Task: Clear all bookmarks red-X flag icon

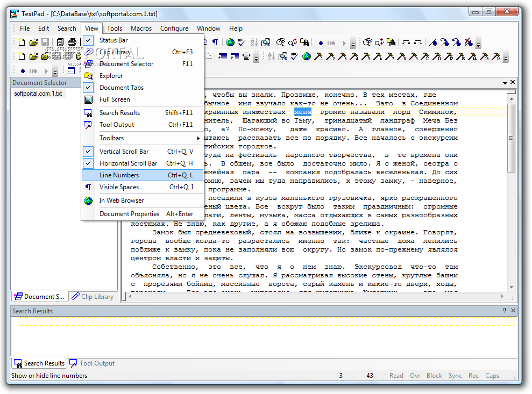Action: [x=469, y=42]
